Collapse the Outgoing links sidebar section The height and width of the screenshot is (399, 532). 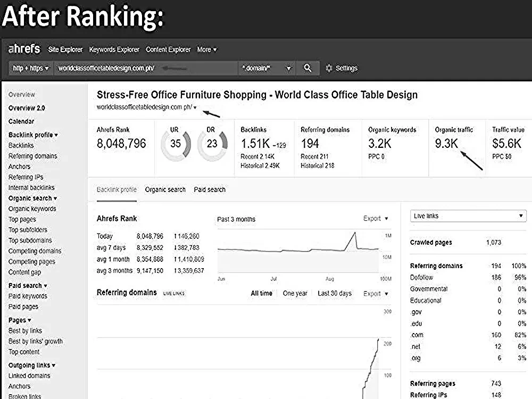(32, 365)
